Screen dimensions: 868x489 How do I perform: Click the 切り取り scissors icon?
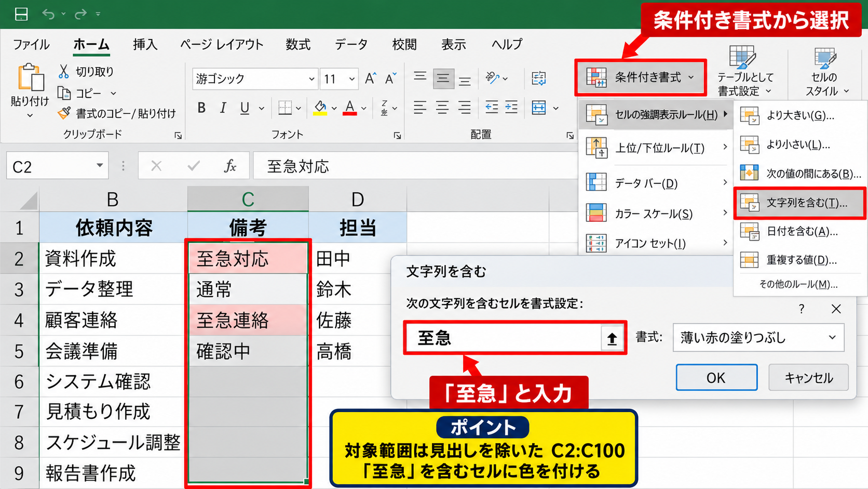[x=64, y=71]
